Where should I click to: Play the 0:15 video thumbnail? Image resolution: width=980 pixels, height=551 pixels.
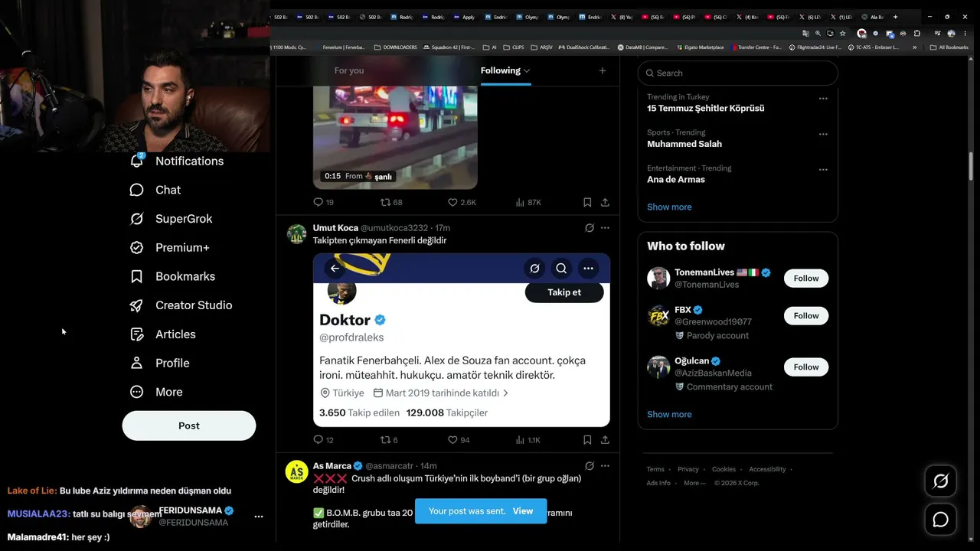click(x=395, y=138)
